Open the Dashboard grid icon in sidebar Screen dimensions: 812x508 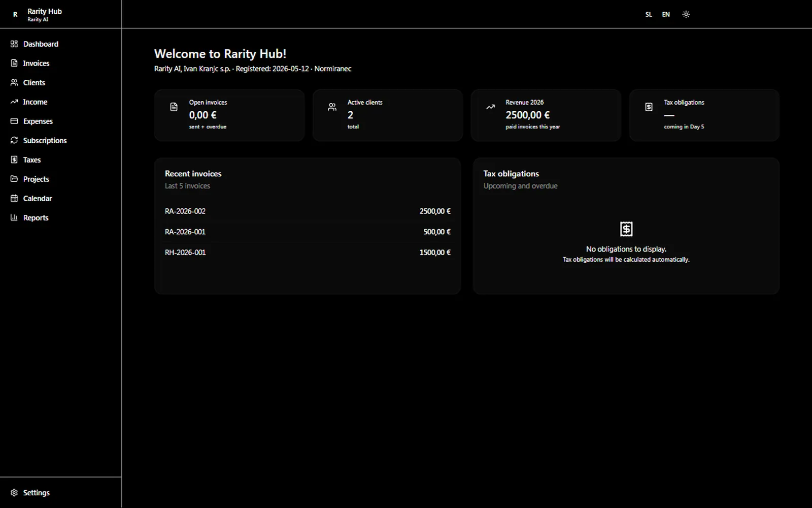(14, 44)
